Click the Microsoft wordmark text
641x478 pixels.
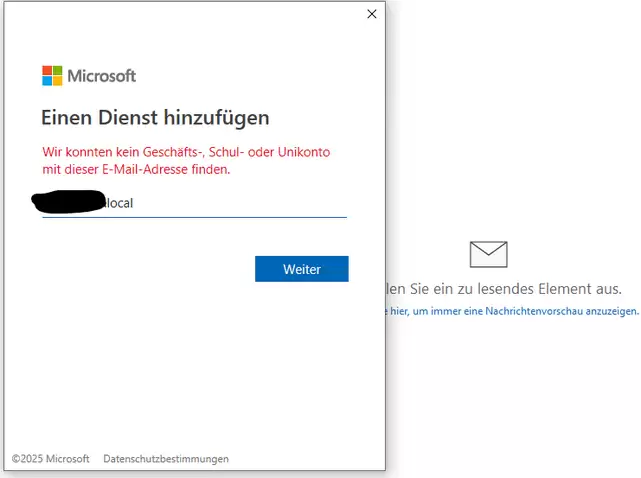101,76
